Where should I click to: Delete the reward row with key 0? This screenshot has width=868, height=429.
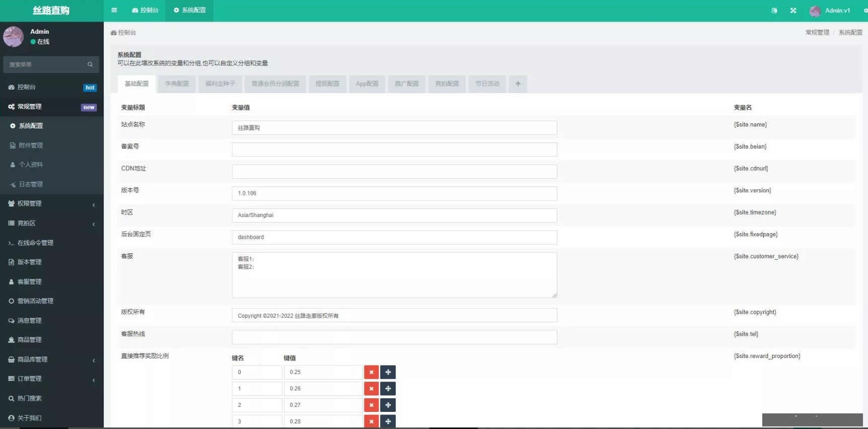pyautogui.click(x=371, y=372)
